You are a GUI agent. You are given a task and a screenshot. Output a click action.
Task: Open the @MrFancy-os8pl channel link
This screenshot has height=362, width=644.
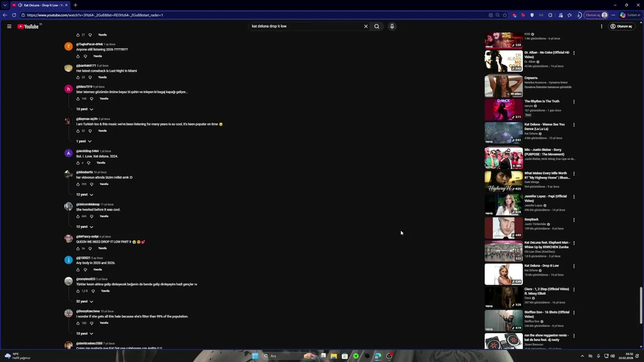[x=87, y=237]
